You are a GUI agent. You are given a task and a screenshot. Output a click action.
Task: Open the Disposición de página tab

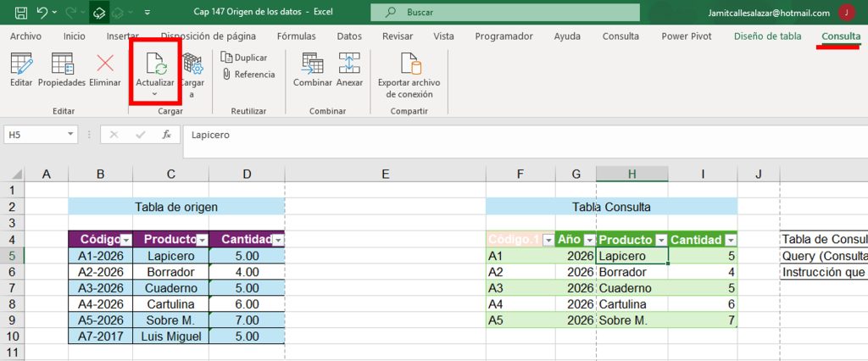pos(209,36)
